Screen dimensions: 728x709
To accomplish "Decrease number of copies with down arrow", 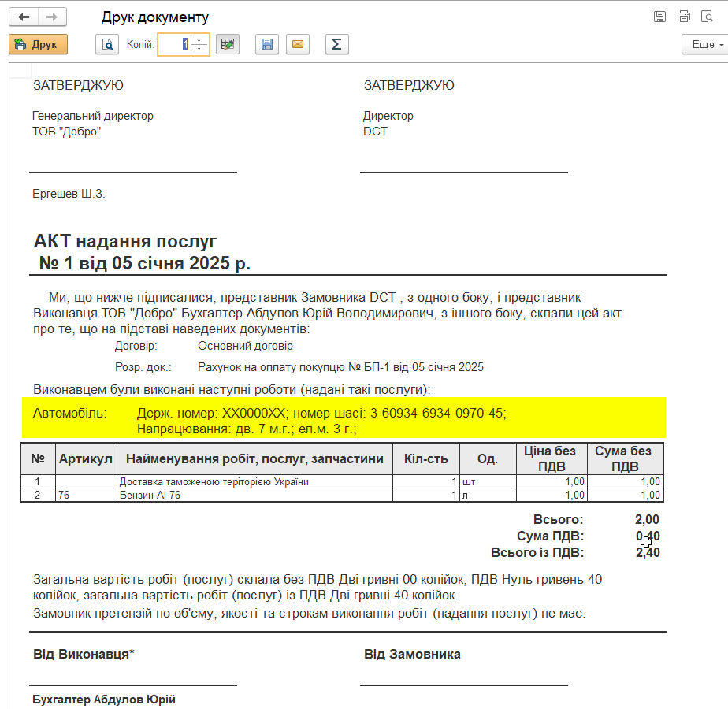I will pyautogui.click(x=199, y=50).
